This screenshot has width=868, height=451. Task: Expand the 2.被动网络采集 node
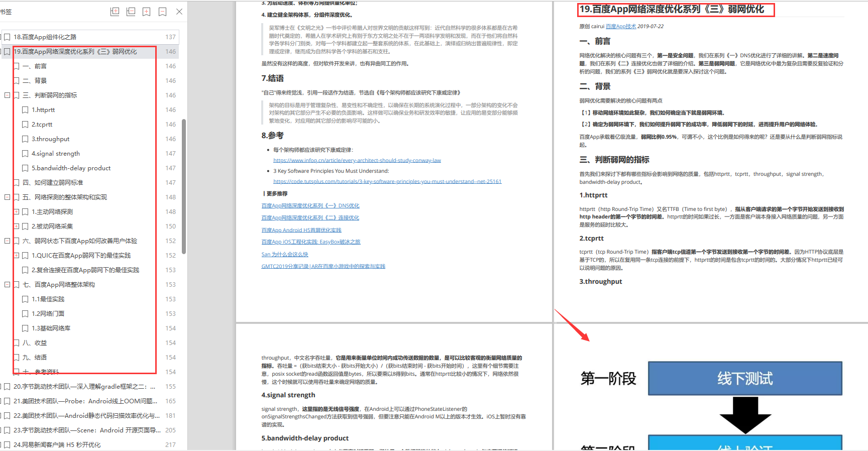click(x=16, y=226)
